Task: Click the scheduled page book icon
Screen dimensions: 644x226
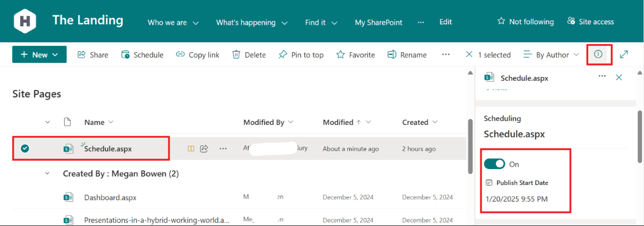Action: pos(191,148)
